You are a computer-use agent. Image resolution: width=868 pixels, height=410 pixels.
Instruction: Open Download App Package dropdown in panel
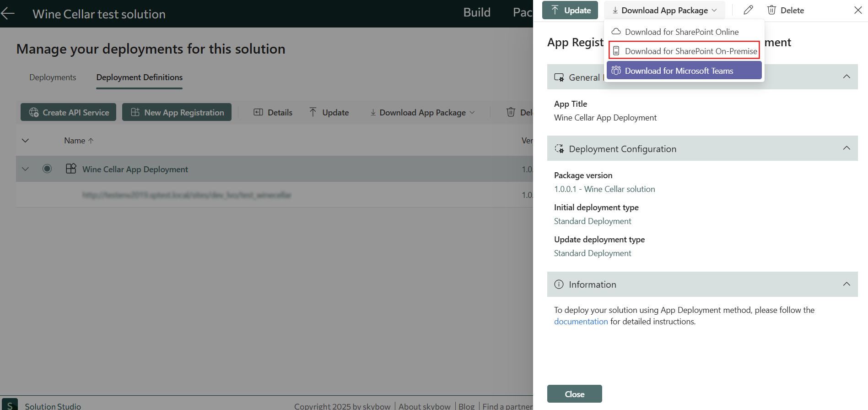click(664, 10)
